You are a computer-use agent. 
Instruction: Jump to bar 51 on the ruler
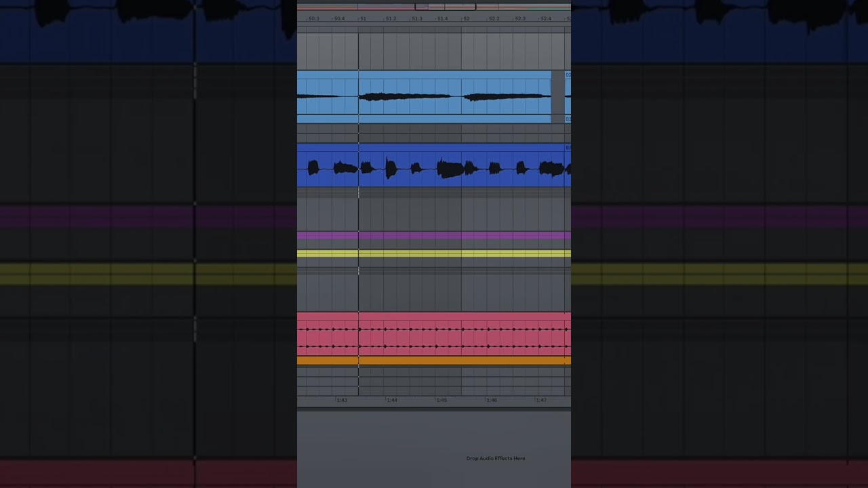click(x=363, y=19)
